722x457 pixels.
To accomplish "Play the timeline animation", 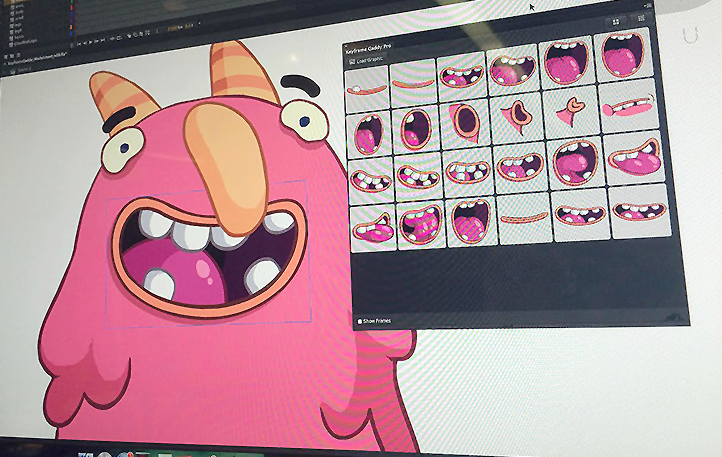I will (91, 42).
